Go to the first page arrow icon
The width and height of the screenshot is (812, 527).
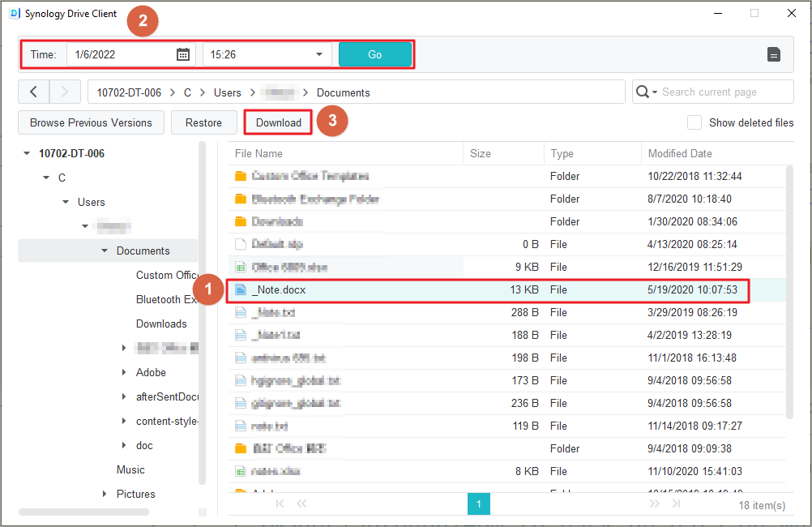click(x=280, y=504)
